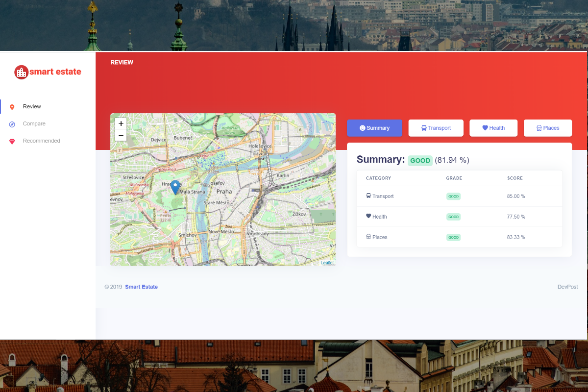Click the Recommended diamond icon in sidebar
Image resolution: width=588 pixels, height=392 pixels.
(x=12, y=141)
